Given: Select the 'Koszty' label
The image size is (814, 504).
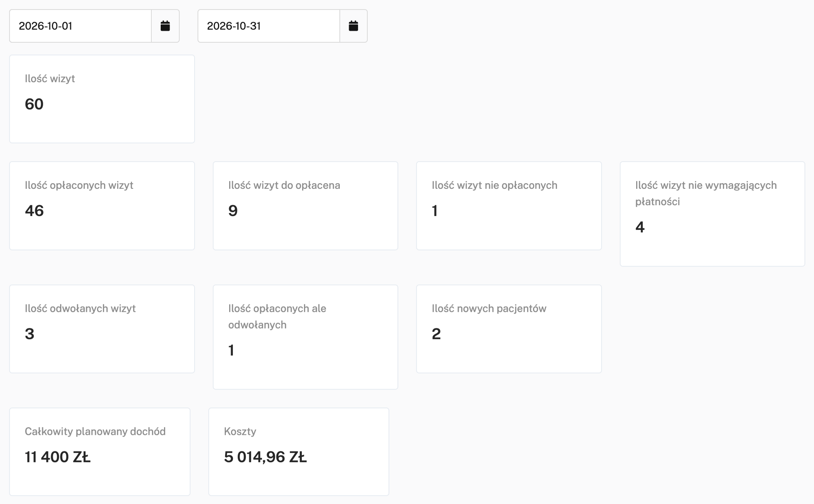Looking at the screenshot, I should [x=240, y=432].
